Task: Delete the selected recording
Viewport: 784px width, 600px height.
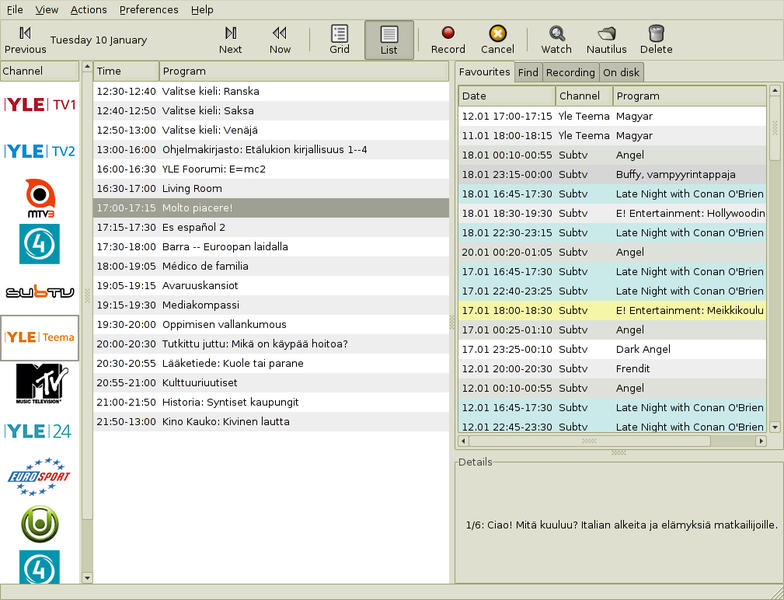Action: point(656,40)
